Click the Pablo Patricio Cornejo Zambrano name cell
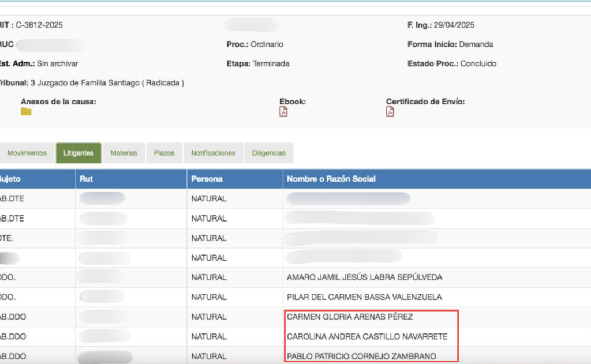 [361, 356]
